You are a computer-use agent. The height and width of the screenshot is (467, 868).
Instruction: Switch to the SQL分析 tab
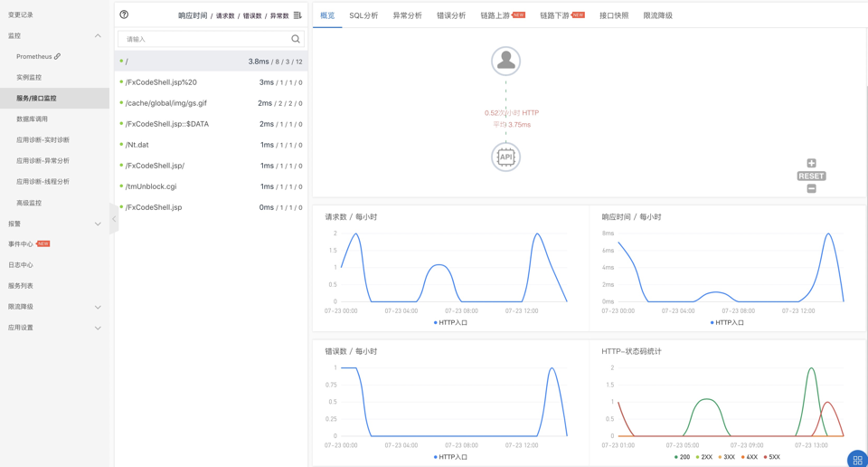[x=363, y=15]
